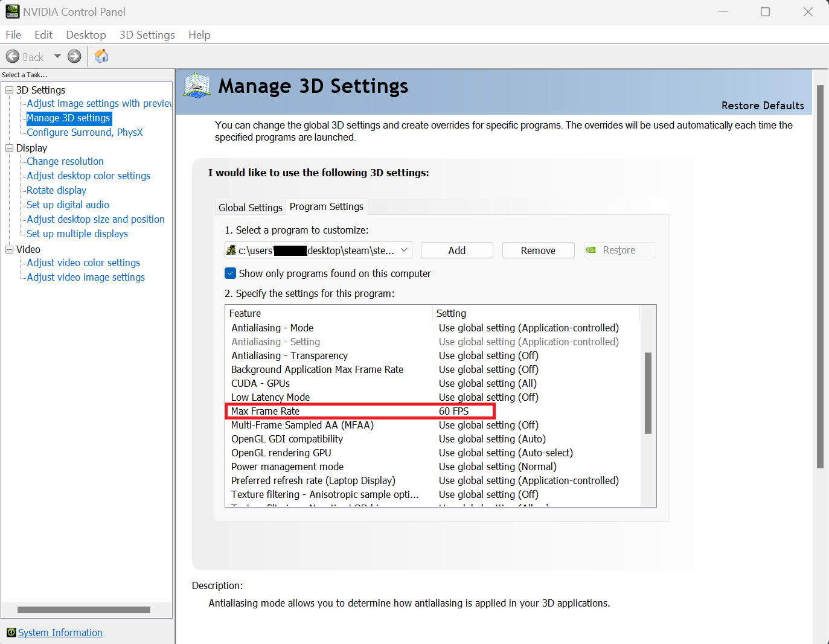The image size is (829, 644).
Task: Select Texture filtering - Anisotropic sample row
Action: coord(432,494)
